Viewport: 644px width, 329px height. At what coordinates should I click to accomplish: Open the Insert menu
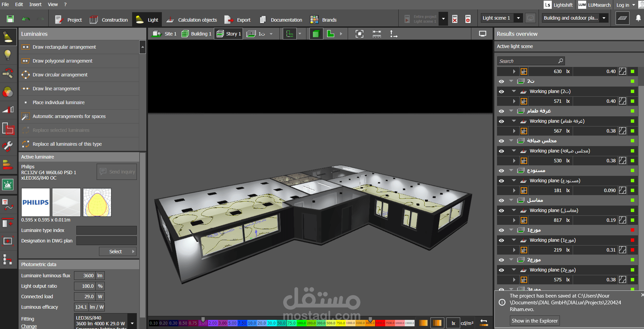(35, 4)
